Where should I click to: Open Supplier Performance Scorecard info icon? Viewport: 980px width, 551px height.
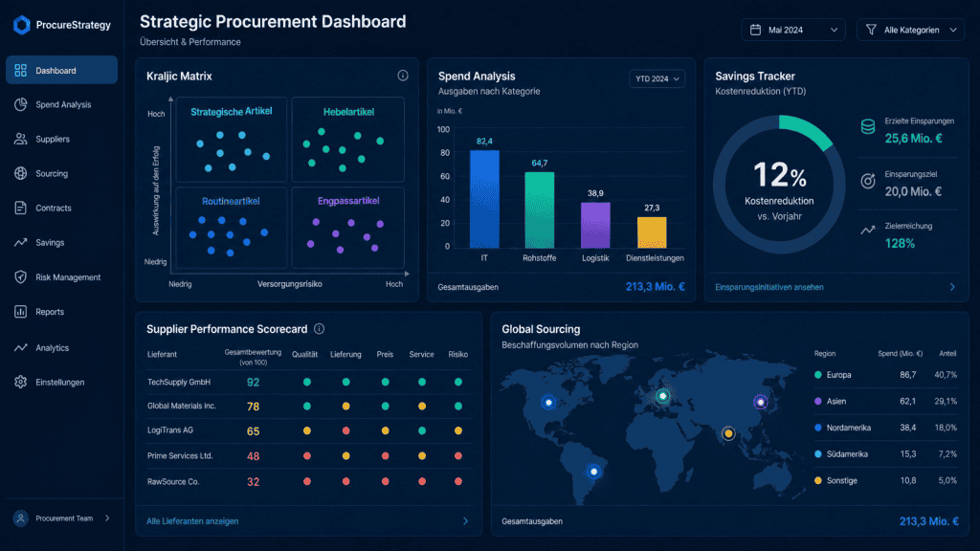(320, 329)
